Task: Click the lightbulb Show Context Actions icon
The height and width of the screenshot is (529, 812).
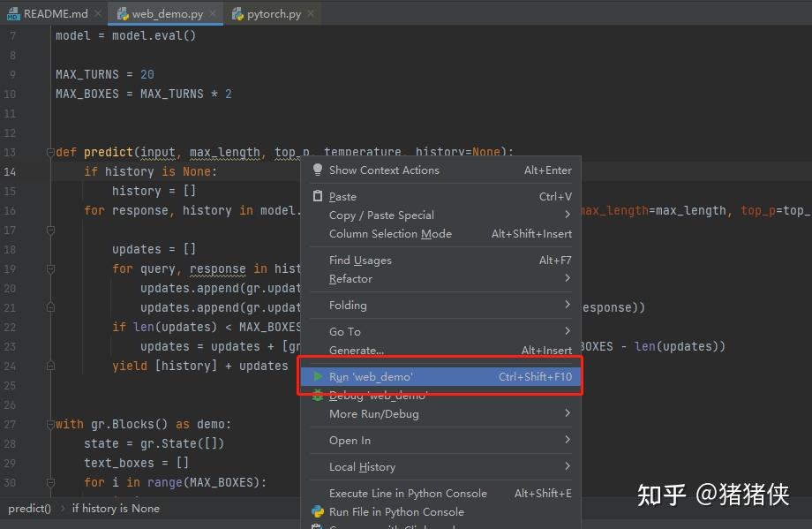Action: click(x=318, y=170)
